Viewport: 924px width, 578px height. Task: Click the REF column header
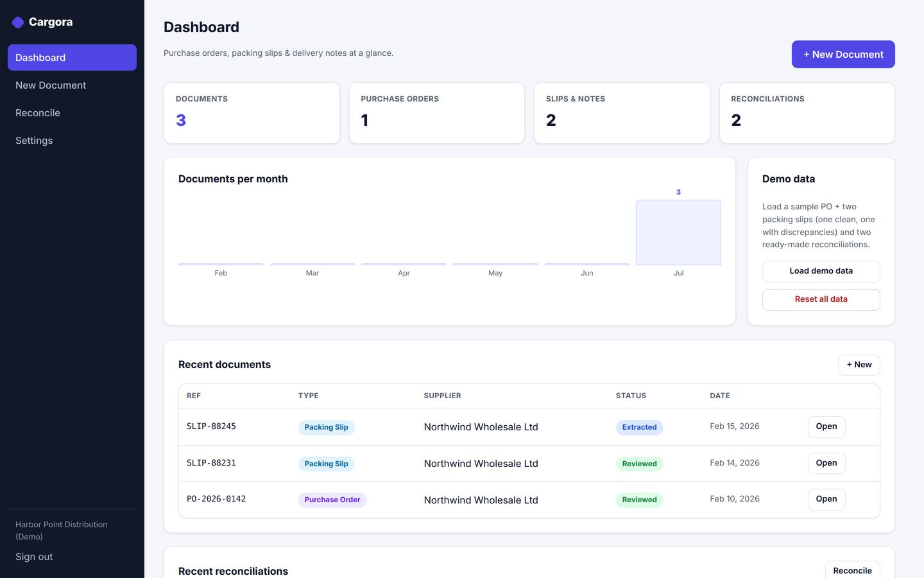(194, 396)
